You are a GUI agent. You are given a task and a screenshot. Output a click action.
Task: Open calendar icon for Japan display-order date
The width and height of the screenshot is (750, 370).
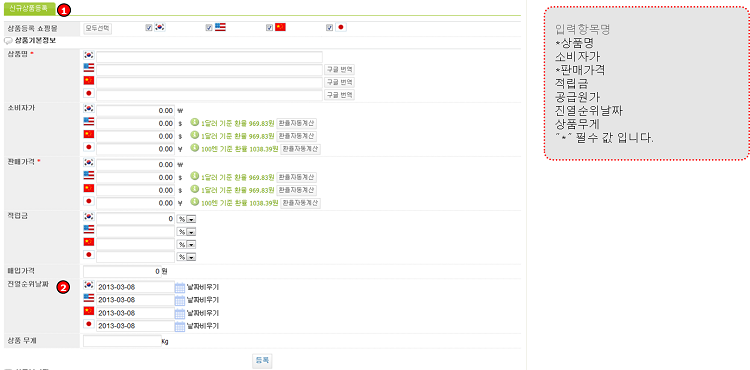[180, 326]
